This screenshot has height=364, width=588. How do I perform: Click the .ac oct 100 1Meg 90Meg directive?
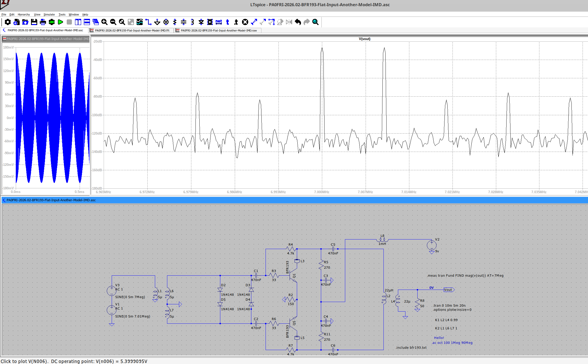[x=452, y=343]
